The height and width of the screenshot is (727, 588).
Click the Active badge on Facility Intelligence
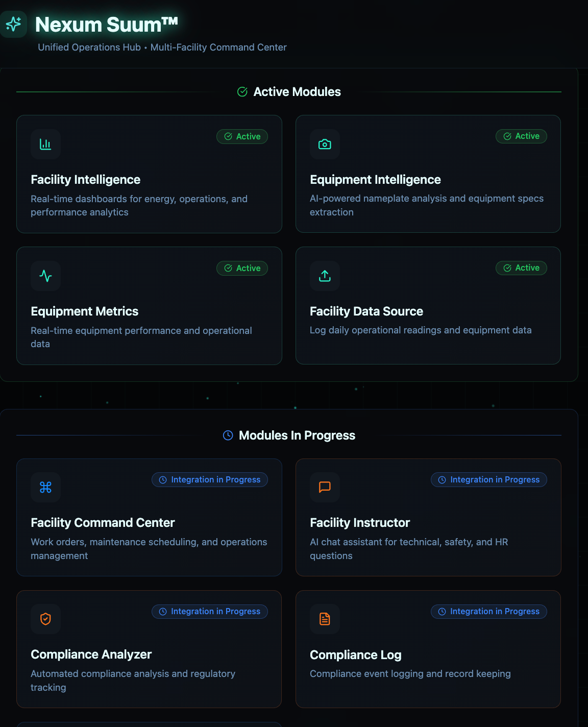242,137
